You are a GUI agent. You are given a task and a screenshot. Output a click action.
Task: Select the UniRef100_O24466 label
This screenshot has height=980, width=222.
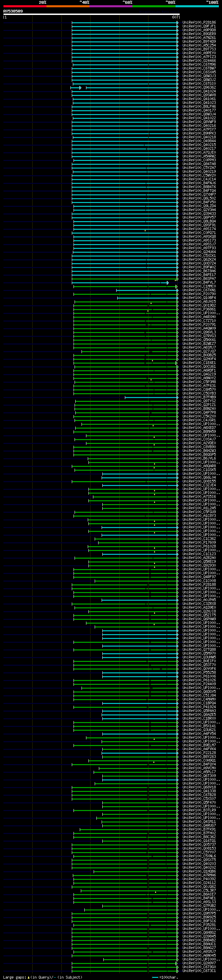[199, 60]
